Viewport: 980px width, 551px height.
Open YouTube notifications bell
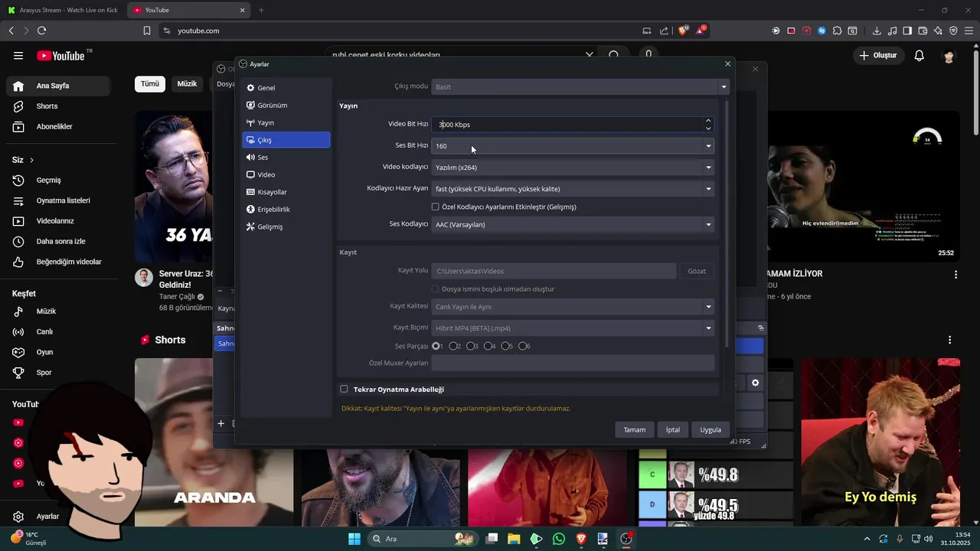[920, 55]
